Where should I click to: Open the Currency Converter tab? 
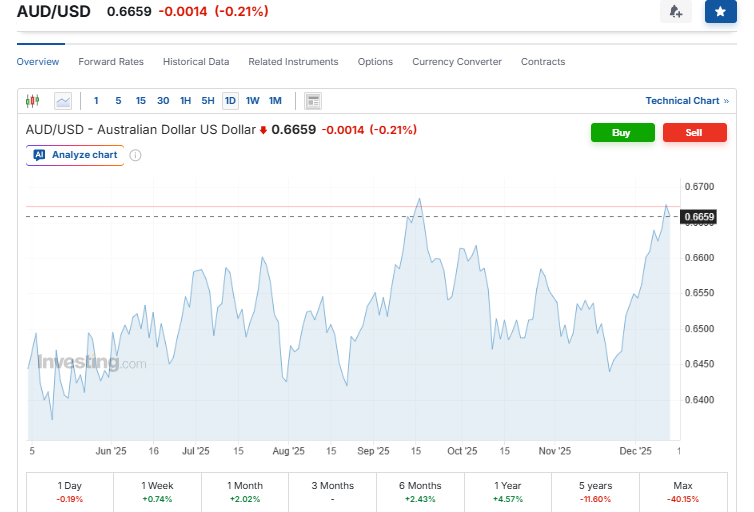coord(457,62)
